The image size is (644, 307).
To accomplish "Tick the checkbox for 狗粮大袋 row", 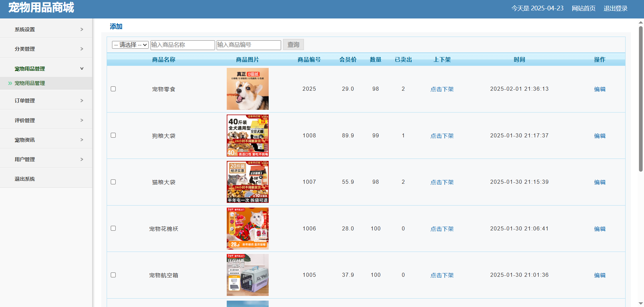I will click(x=113, y=135).
